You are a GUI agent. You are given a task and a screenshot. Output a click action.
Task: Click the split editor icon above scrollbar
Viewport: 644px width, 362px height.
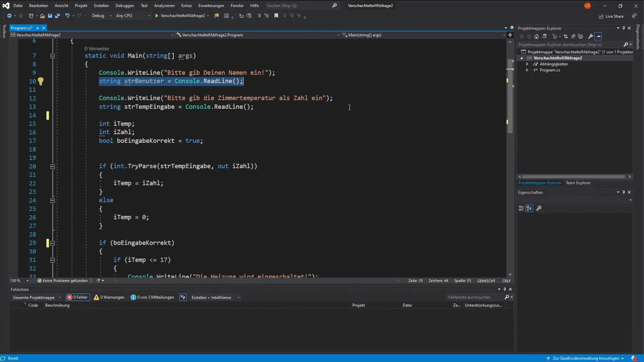click(x=510, y=35)
